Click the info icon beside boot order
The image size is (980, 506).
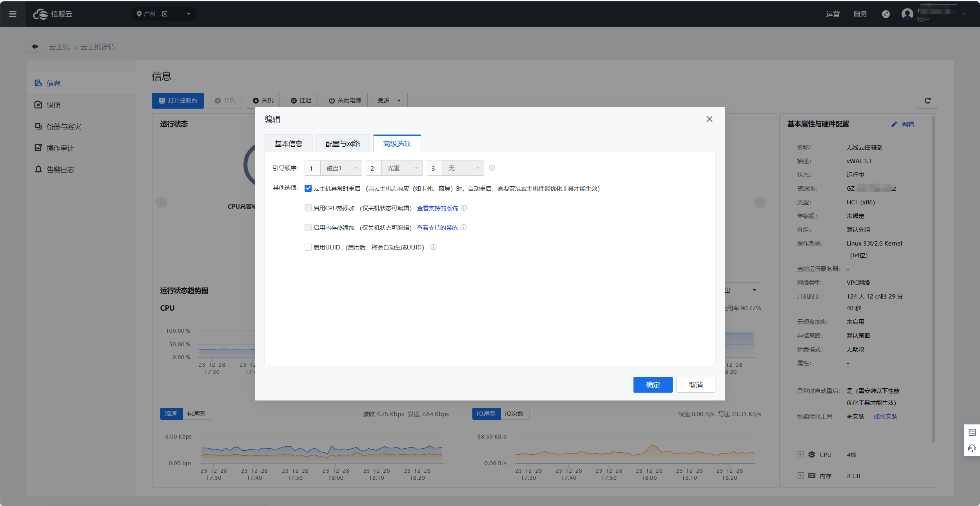492,168
